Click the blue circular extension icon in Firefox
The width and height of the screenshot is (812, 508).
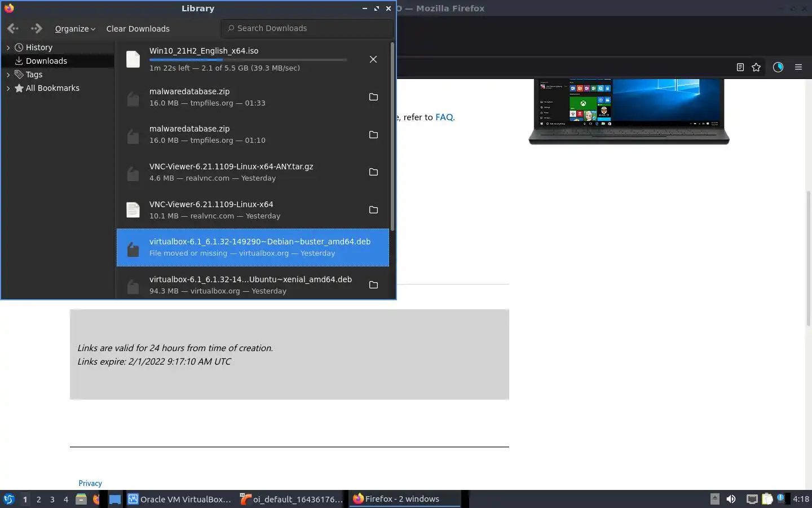coord(778,67)
